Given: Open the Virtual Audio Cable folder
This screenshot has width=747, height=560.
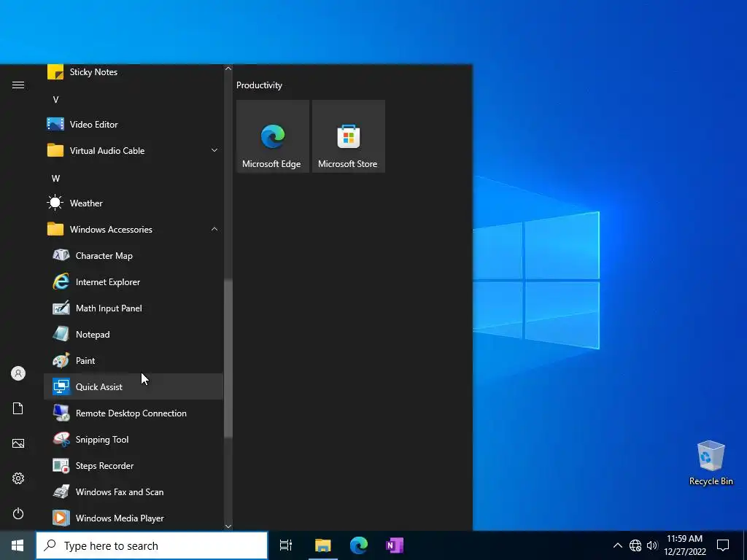Looking at the screenshot, I should pos(133,150).
